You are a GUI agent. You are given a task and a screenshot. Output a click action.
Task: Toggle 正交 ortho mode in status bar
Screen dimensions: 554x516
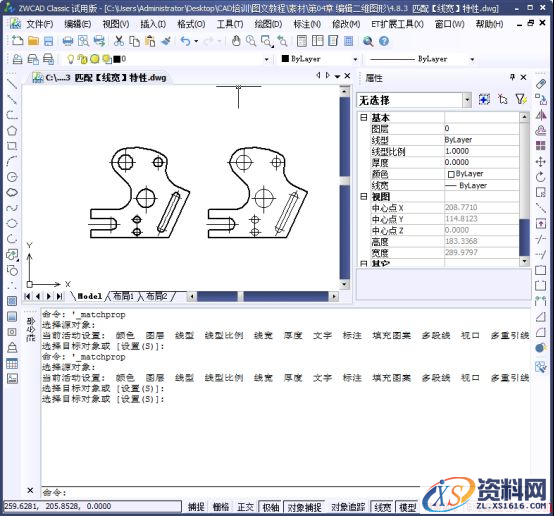(x=246, y=507)
